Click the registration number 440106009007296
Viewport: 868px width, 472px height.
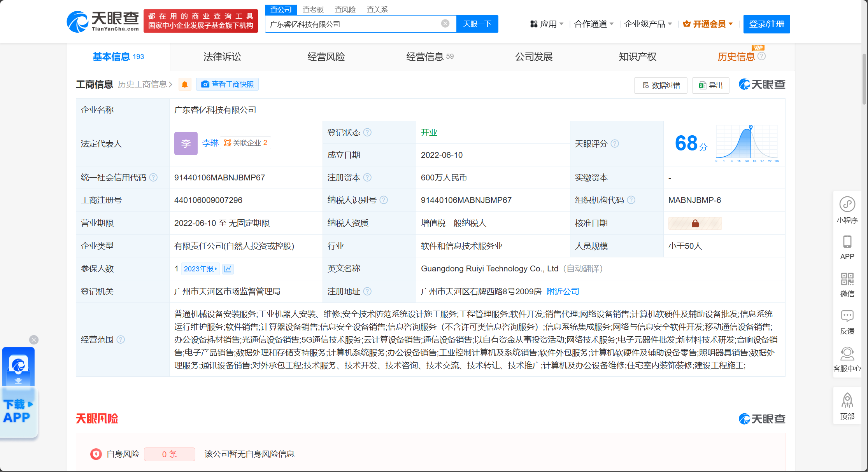(x=208, y=200)
